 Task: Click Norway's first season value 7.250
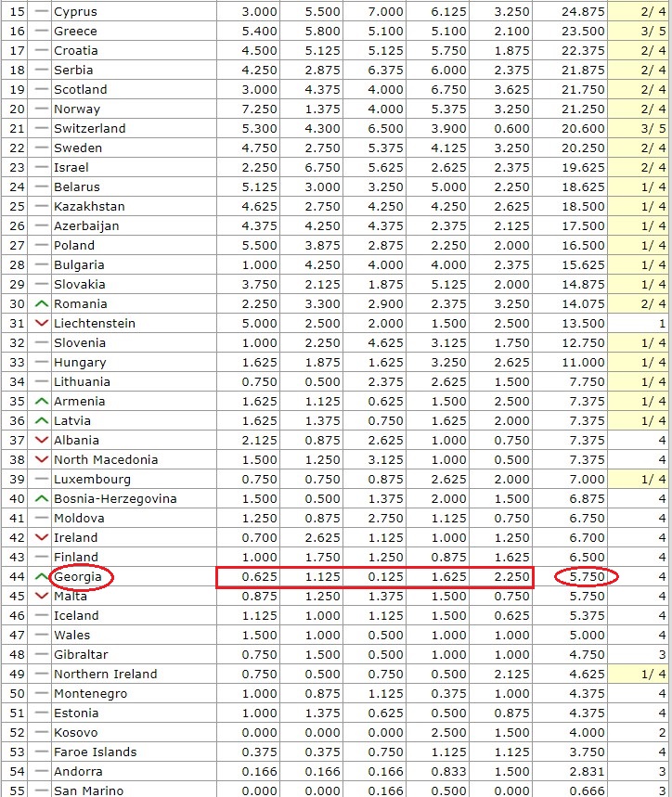(259, 109)
